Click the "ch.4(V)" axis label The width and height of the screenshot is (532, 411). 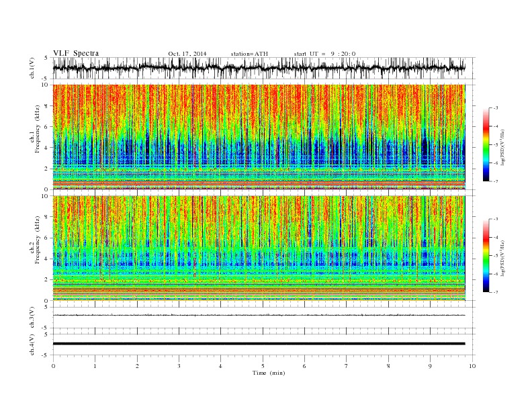click(x=32, y=345)
